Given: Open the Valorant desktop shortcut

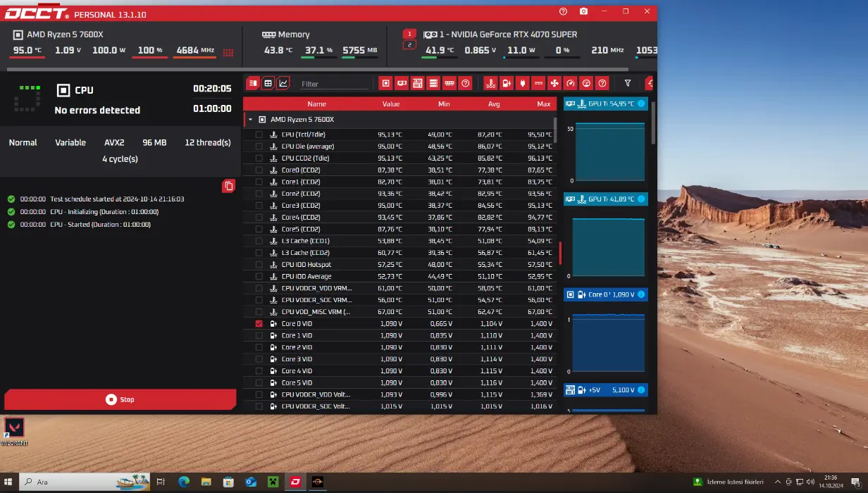Looking at the screenshot, I should pos(15,430).
